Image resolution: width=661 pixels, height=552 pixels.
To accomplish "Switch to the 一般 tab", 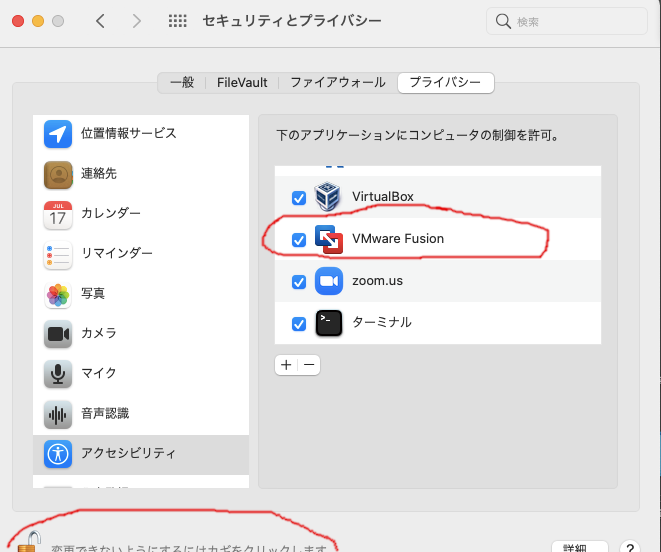I will point(182,83).
